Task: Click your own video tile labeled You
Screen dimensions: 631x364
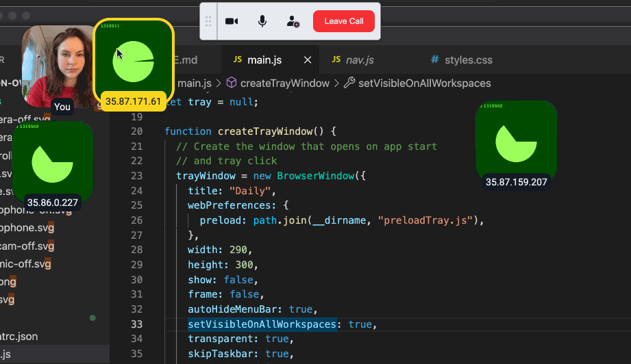Action: tap(58, 65)
